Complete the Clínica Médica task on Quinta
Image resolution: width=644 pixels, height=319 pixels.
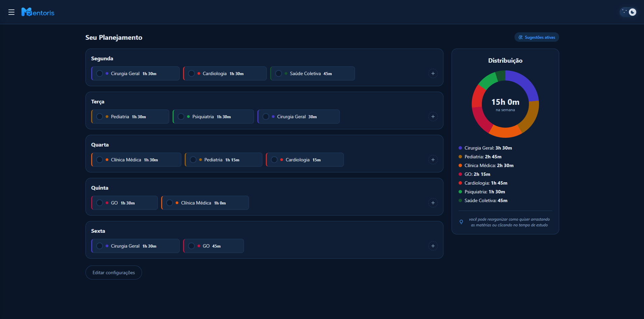[x=170, y=203]
